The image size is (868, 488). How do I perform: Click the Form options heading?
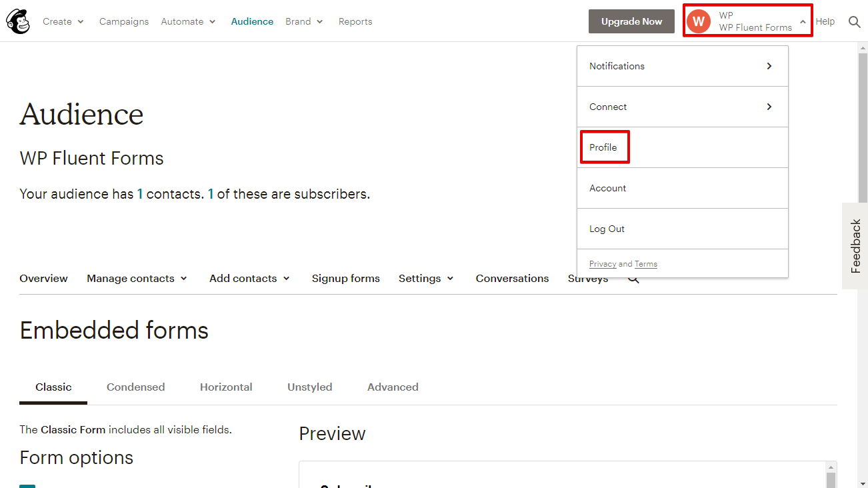pos(77,458)
